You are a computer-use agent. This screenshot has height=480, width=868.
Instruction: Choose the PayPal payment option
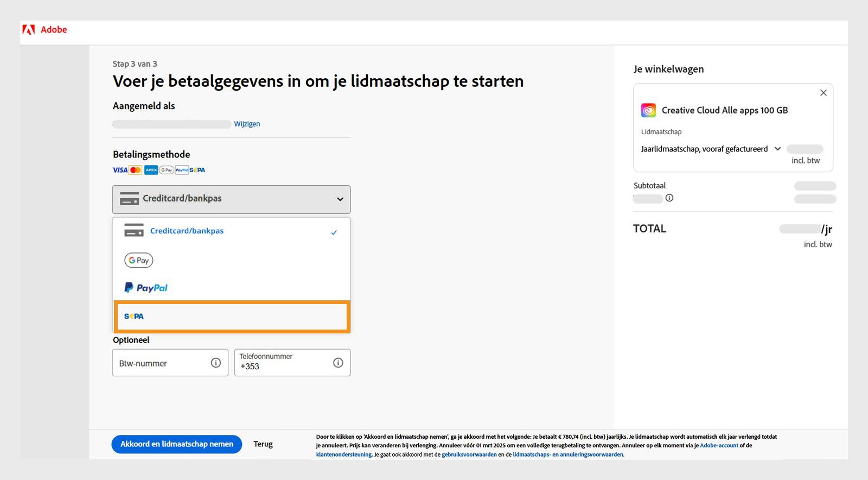tap(146, 288)
